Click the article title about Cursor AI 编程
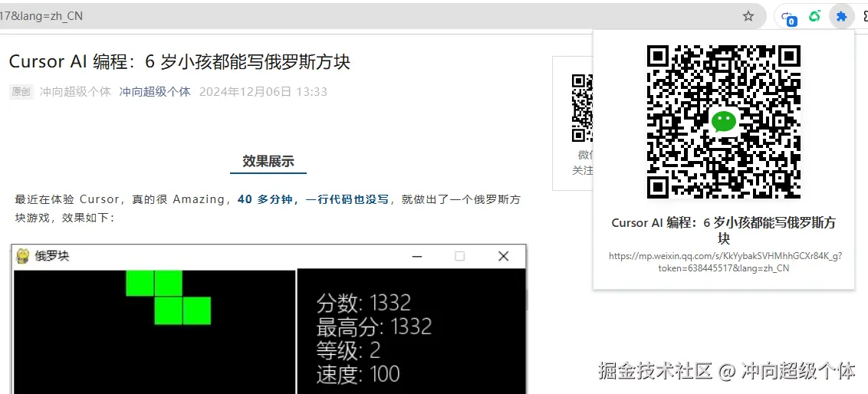Viewport: 868px width, 394px height. (180, 61)
